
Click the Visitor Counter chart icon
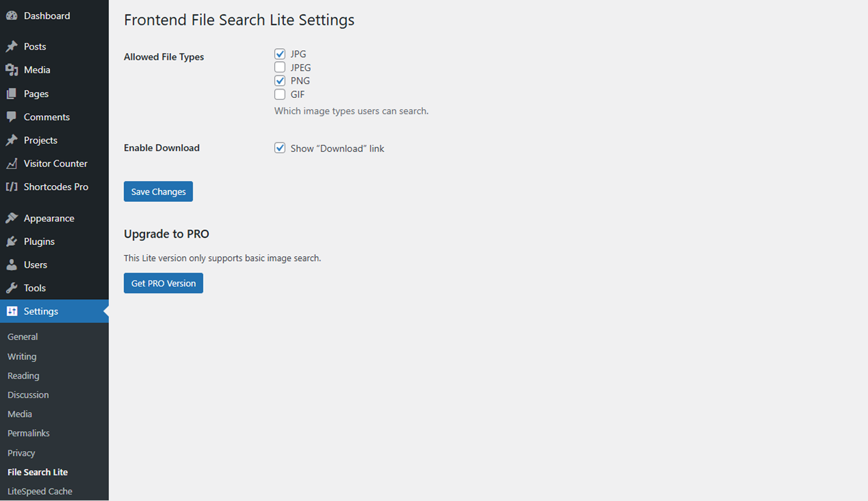coord(12,164)
